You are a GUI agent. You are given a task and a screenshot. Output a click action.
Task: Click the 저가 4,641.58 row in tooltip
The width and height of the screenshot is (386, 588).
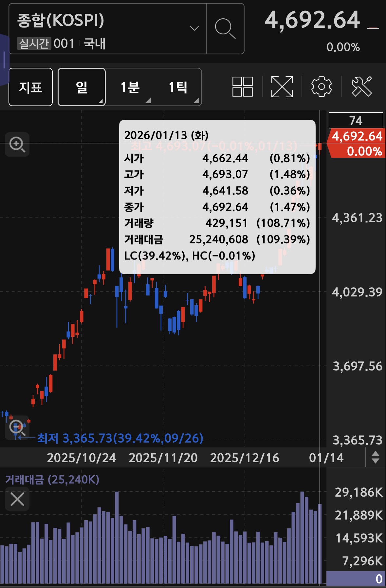[217, 191]
